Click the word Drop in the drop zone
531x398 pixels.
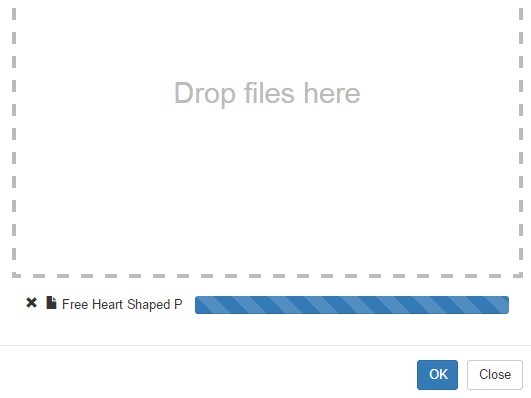click(x=205, y=93)
